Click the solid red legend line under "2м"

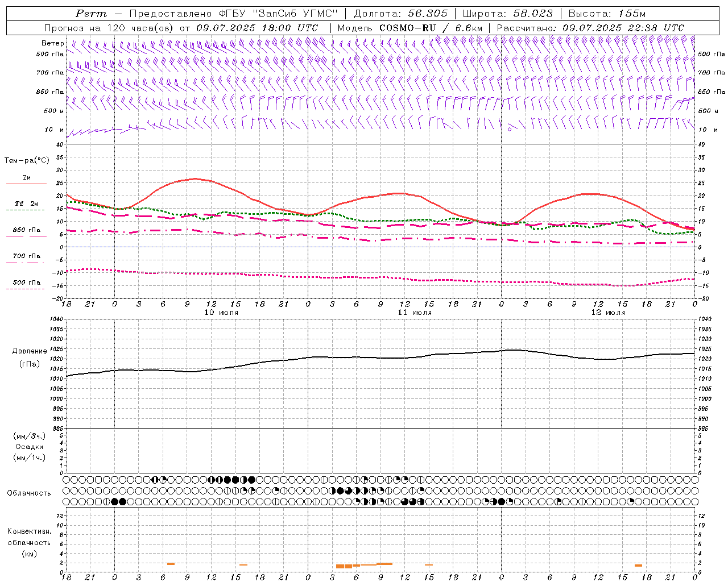coord(26,184)
